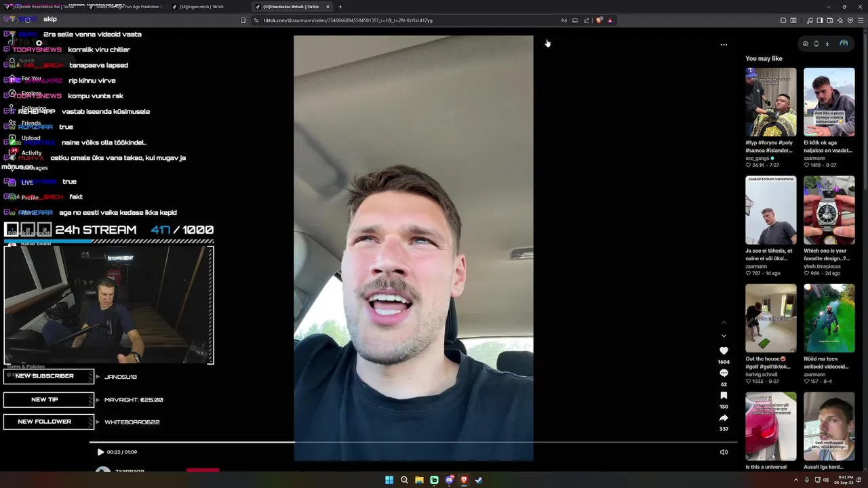Image resolution: width=868 pixels, height=488 pixels.
Task: Switch to the 'jürgen rebib | TikTok' tab
Action: click(x=208, y=7)
